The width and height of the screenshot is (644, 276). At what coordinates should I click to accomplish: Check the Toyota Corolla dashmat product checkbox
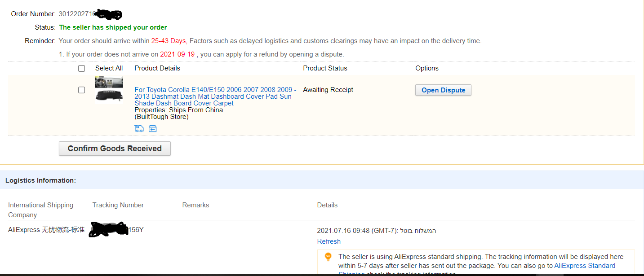click(81, 90)
